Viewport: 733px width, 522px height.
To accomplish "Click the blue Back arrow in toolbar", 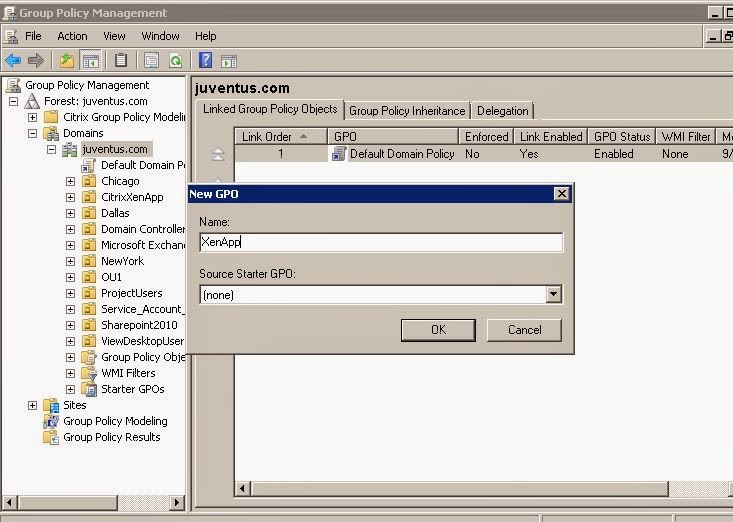I will tap(13, 60).
